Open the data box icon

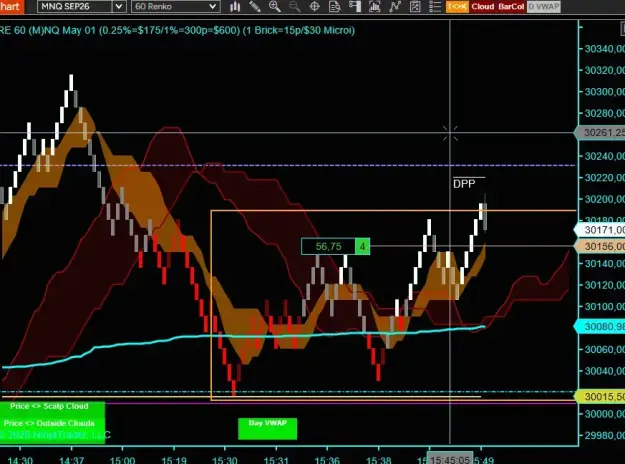click(x=335, y=6)
